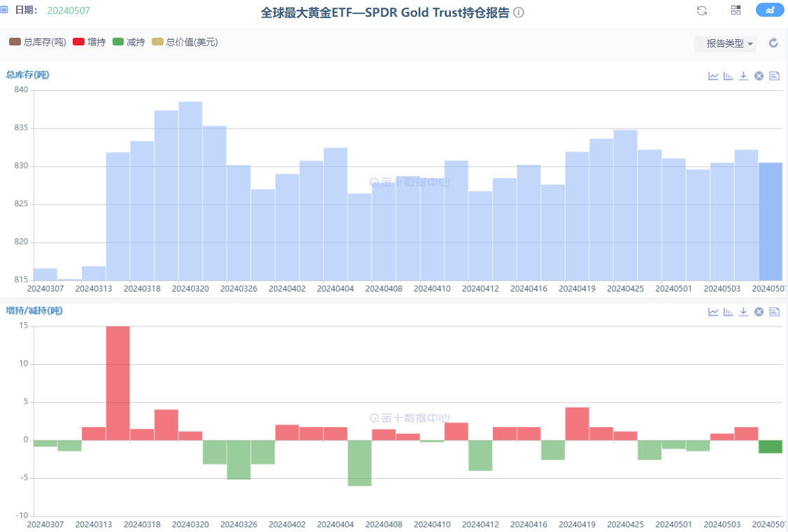Image resolution: width=788 pixels, height=532 pixels.
Task: Click the 840 y-axis label
Action: click(21, 90)
